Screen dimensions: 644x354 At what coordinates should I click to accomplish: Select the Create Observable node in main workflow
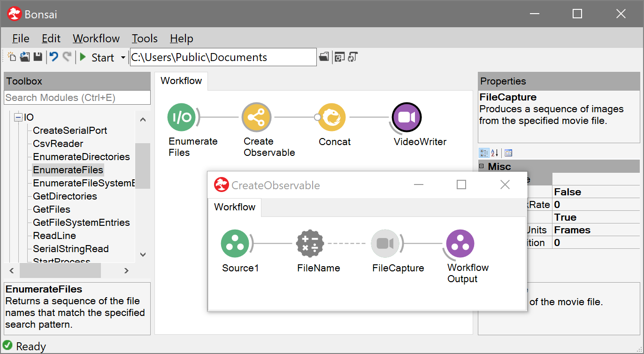pos(256,117)
